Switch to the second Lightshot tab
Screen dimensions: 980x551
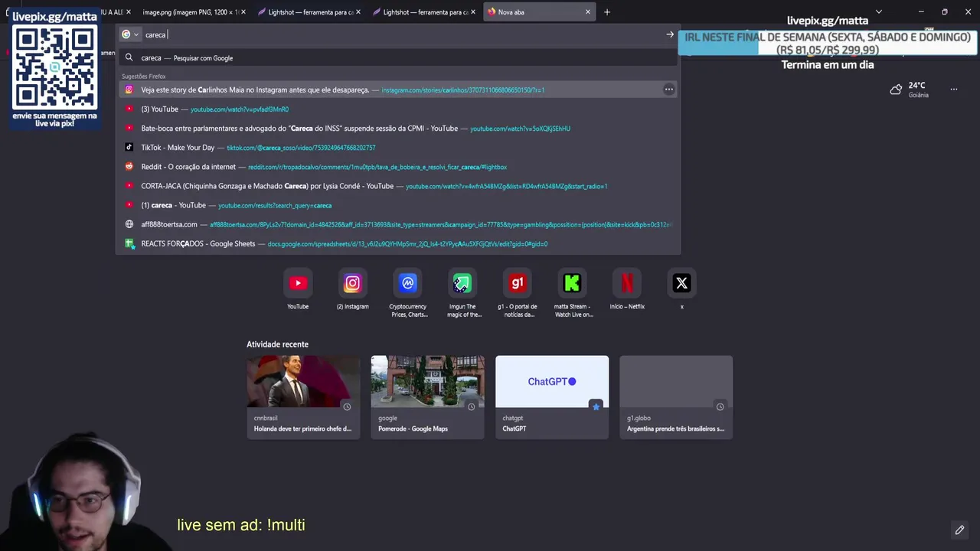coord(425,12)
